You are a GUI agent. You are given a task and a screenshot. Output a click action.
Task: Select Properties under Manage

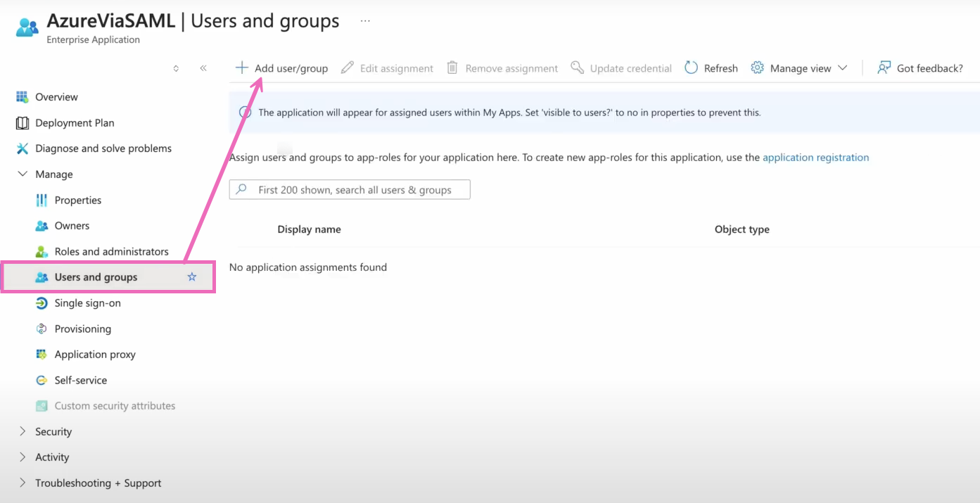(x=78, y=200)
